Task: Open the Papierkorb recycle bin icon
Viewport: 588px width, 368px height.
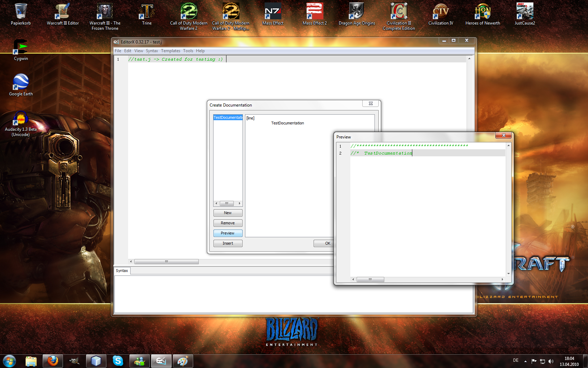Action: [21, 14]
